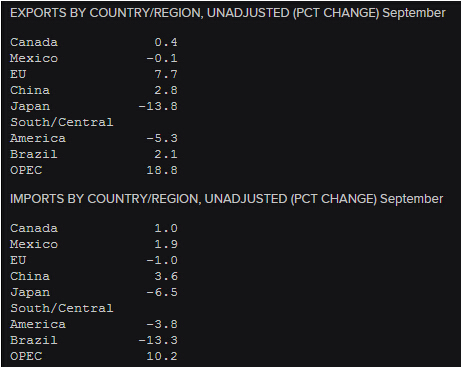
Task: Select the EU exports value 7.7
Action: coord(166,74)
